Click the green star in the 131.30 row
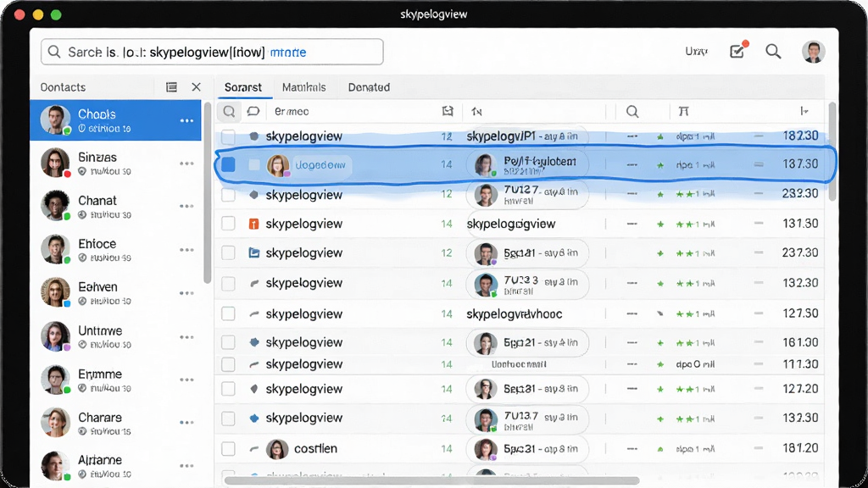This screenshot has width=868, height=488. 660,224
